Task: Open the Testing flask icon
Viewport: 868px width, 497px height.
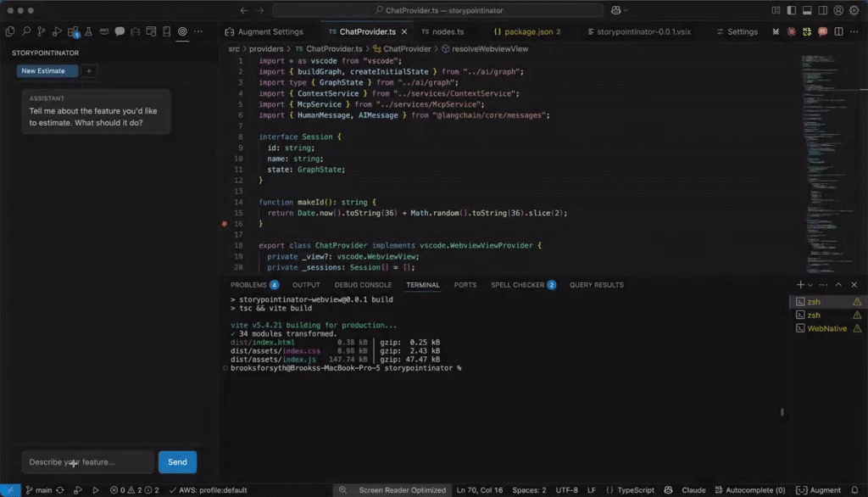Action: 88,31
